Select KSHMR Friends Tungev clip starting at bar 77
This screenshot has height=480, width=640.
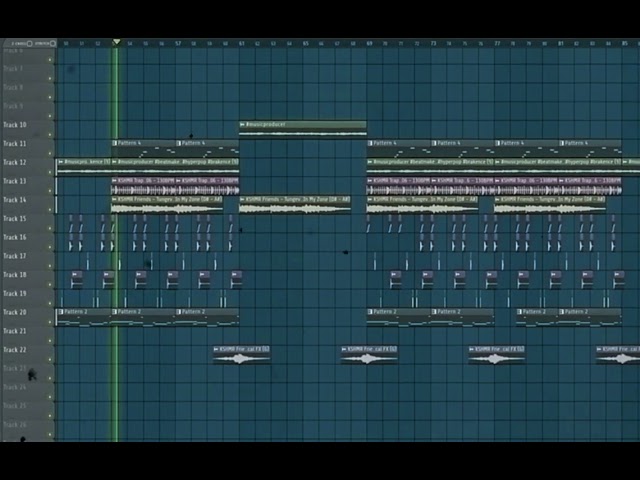550,204
